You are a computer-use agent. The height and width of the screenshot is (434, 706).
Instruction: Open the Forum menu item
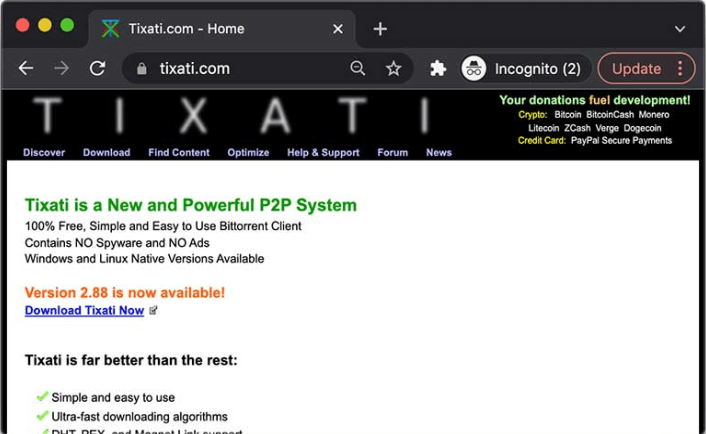393,153
